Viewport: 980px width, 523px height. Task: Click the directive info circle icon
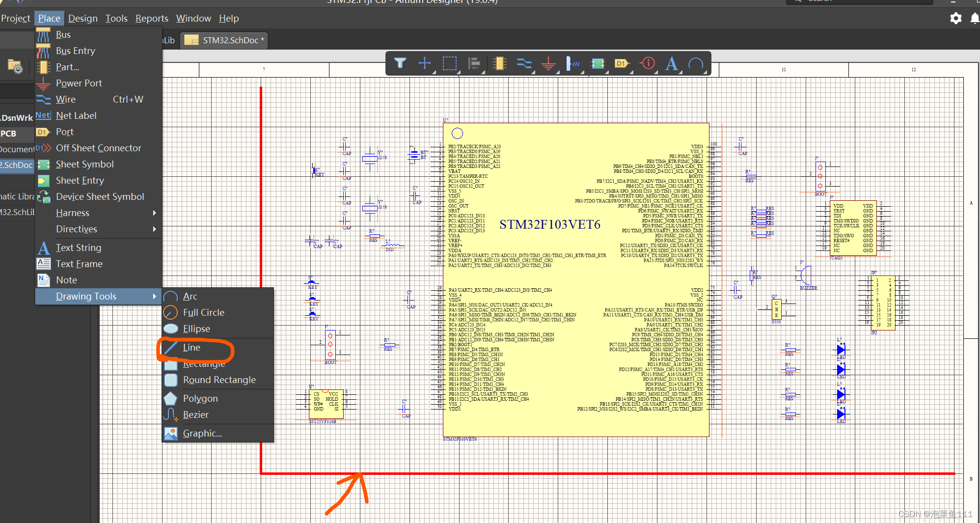(x=648, y=63)
